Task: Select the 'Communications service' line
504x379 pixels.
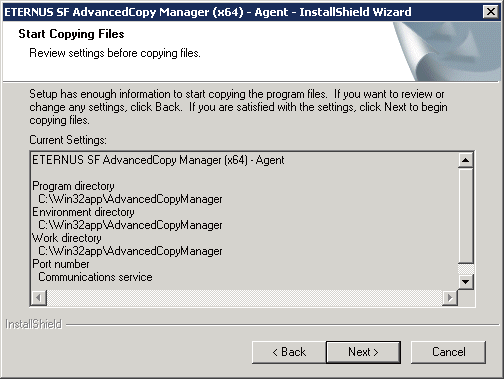Action: [95, 277]
